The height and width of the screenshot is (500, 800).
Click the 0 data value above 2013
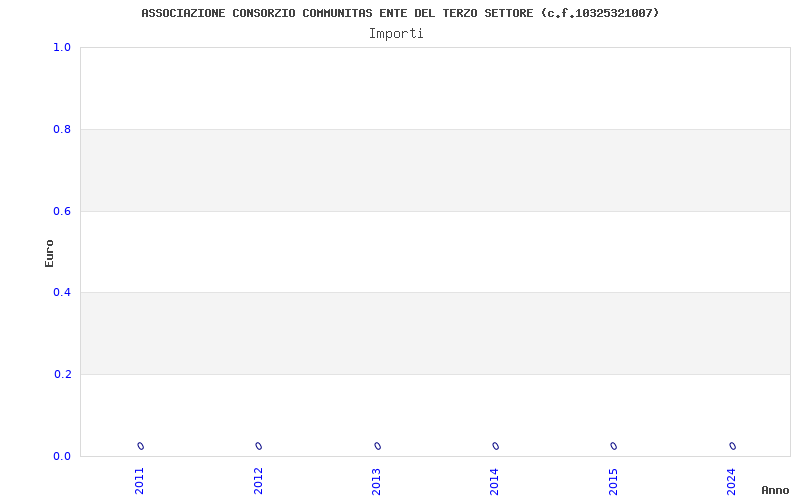pyautogui.click(x=378, y=446)
